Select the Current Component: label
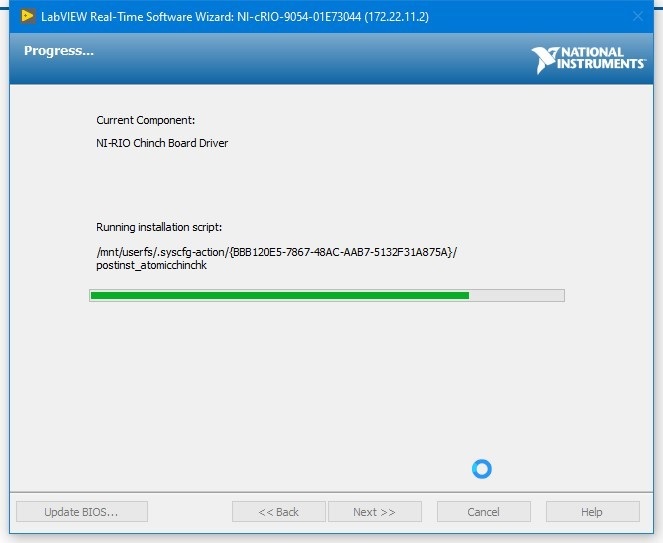 click(x=145, y=121)
